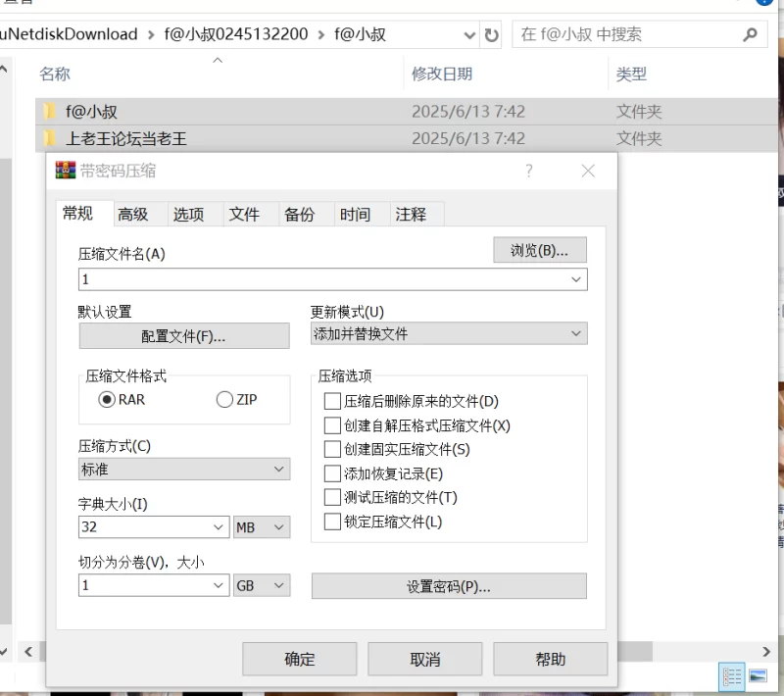Enable 创建自解压格式压缩文件(X)
This screenshot has height=696, width=784.
pos(332,425)
